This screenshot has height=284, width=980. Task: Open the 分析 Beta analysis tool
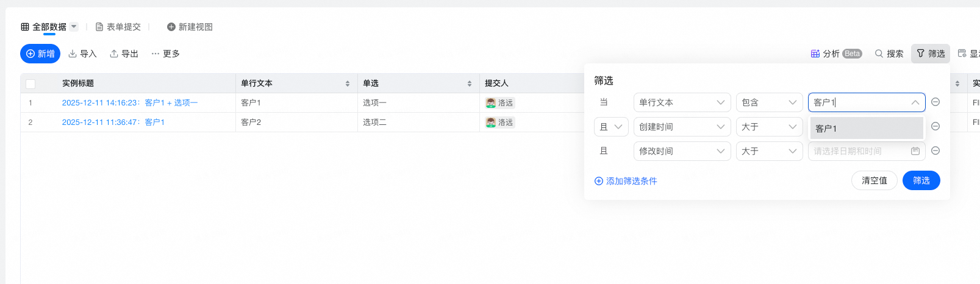pyautogui.click(x=835, y=54)
